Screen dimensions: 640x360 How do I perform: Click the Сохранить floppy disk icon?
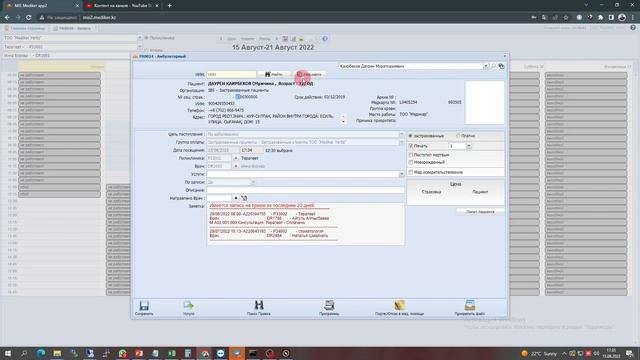(144, 305)
